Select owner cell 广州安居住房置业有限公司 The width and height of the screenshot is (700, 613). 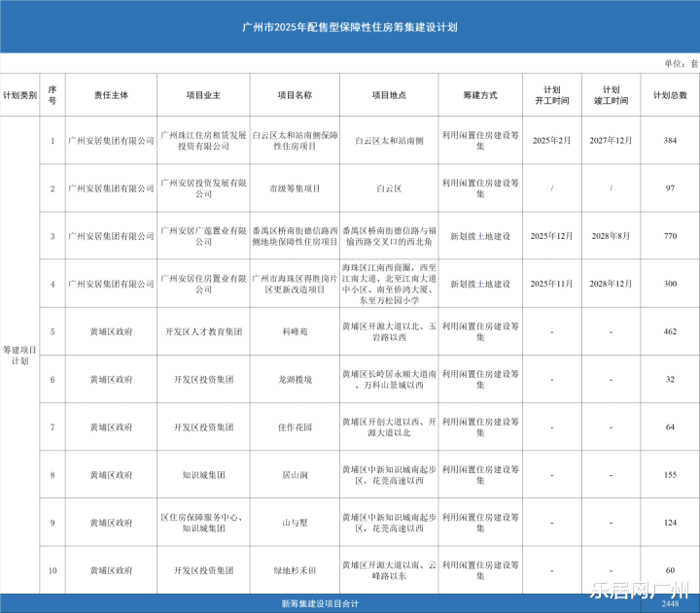pyautogui.click(x=203, y=284)
